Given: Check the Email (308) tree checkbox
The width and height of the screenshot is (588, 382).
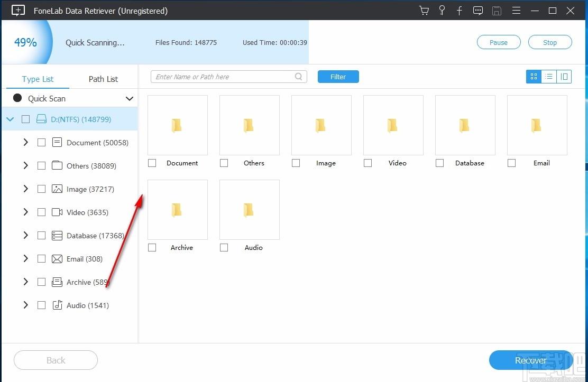Looking at the screenshot, I should tap(41, 259).
